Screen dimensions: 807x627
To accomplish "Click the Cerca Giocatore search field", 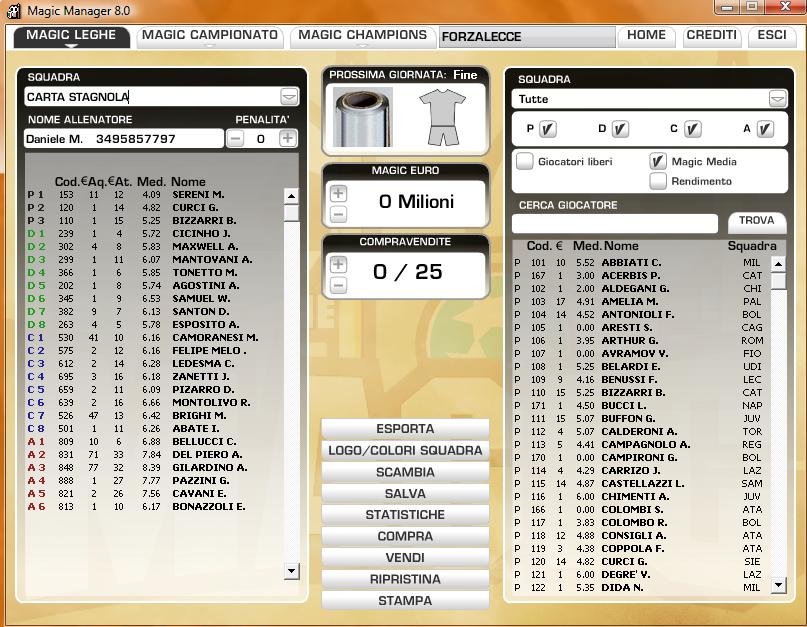I will tap(615, 223).
